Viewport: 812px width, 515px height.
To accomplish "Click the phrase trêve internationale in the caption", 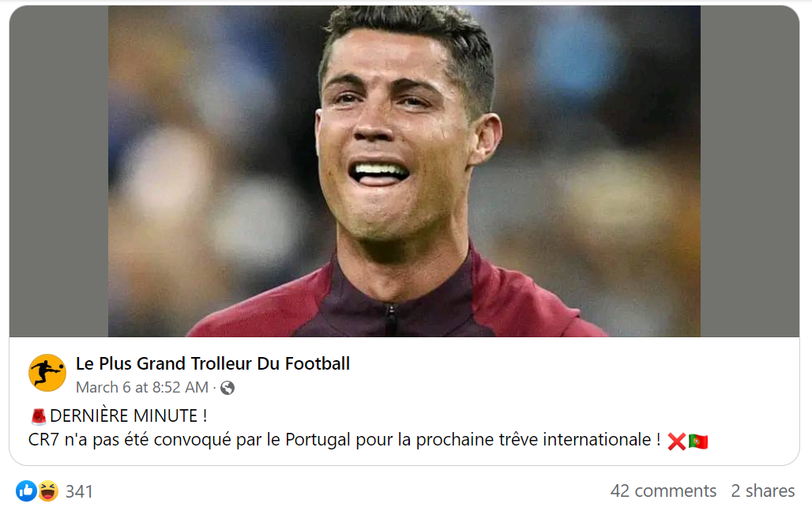I will (x=575, y=440).
